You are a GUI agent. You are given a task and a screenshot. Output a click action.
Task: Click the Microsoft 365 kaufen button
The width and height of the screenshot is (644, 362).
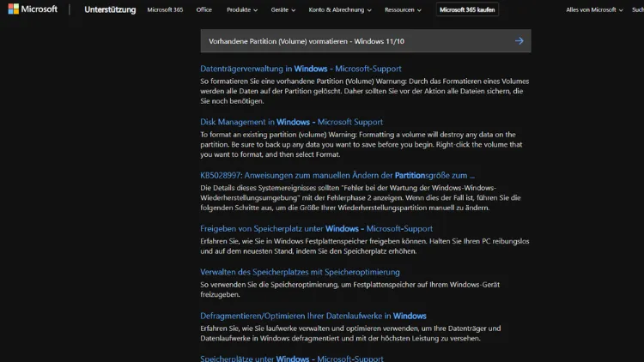click(x=467, y=9)
